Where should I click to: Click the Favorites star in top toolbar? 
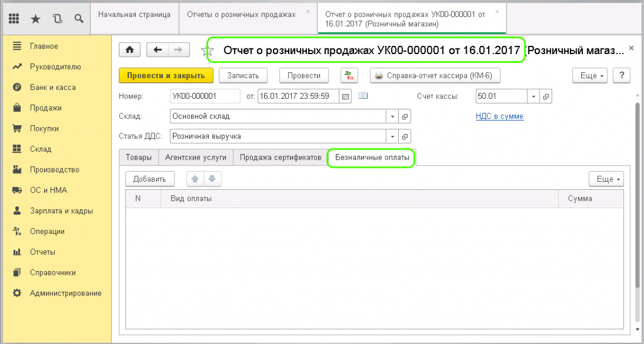(35, 19)
